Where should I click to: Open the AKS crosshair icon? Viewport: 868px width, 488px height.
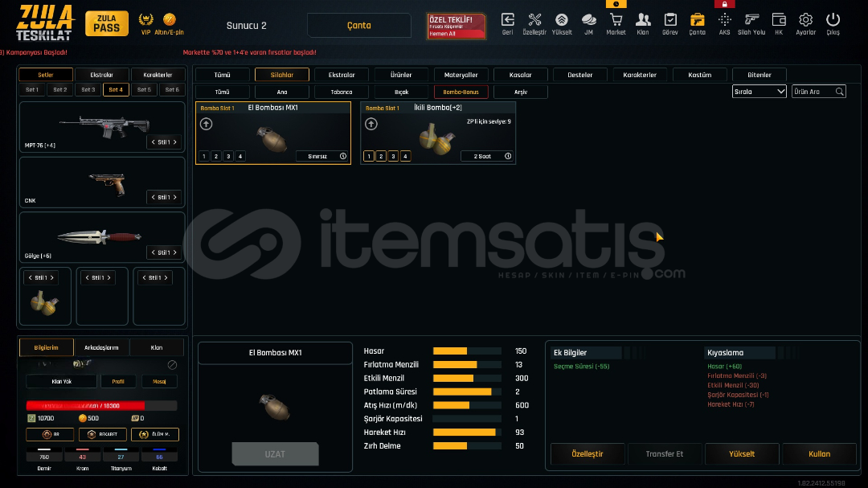click(x=724, y=20)
